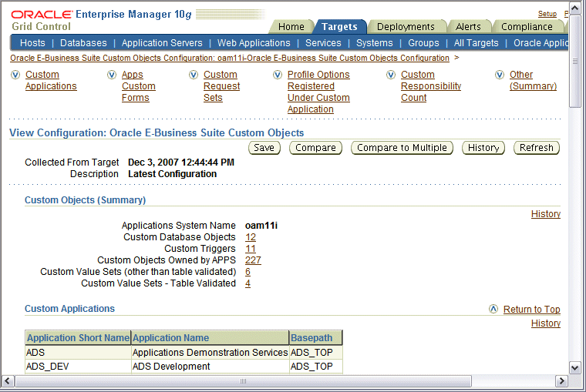Click the down-arrow icon beside Custom Applications
This screenshot has height=392, width=586.
tap(15, 75)
